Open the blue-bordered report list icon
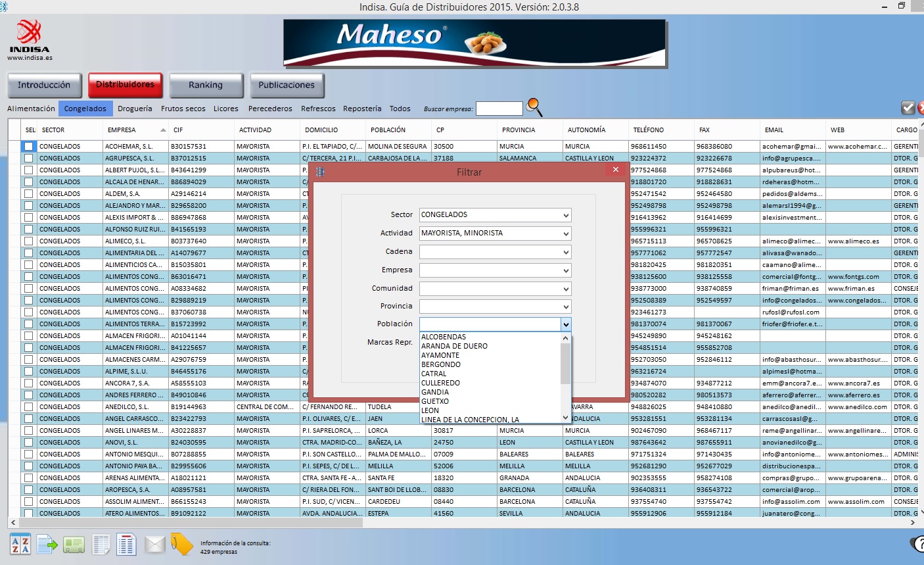Viewport: 924px width, 565px height. (126, 544)
